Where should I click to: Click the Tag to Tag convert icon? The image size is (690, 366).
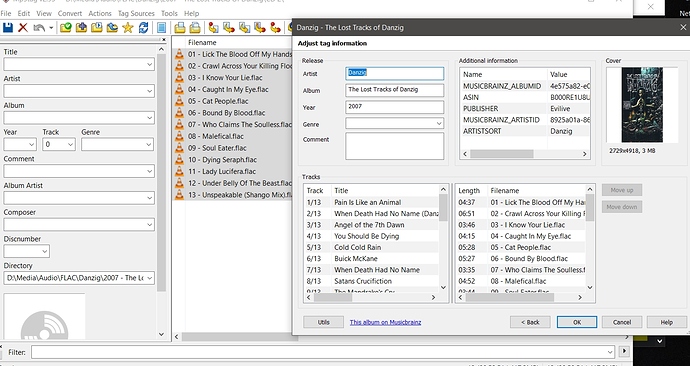[x=275, y=28]
